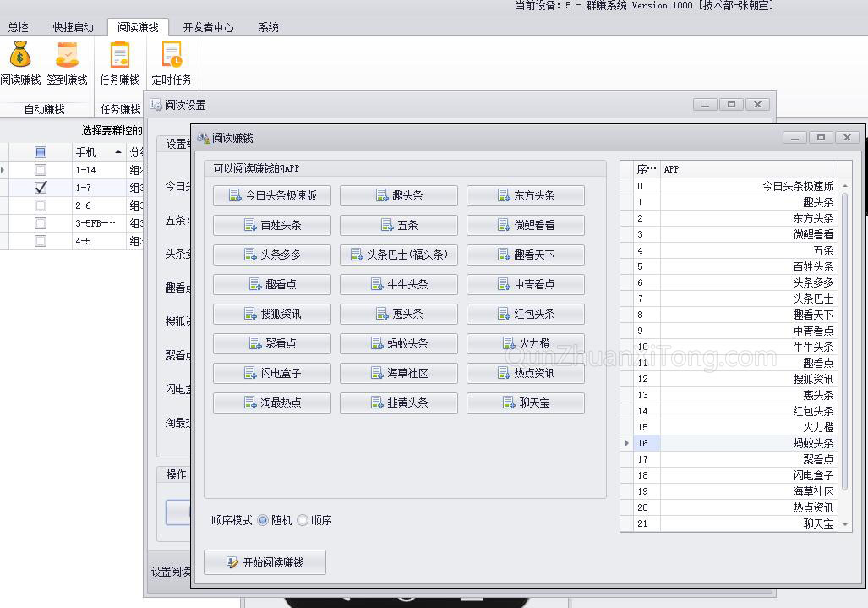Open the 任务赚钱 ribbon icon

(119, 63)
